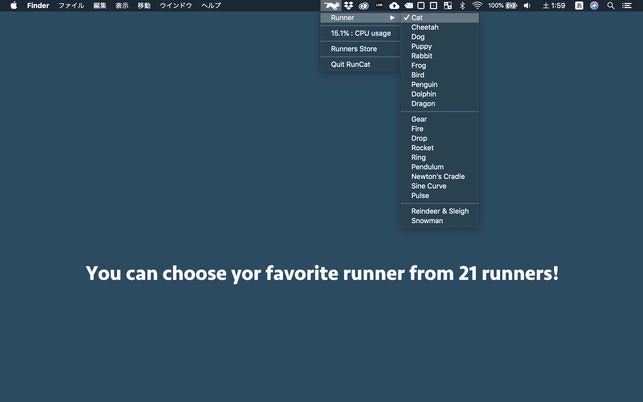Open the Bluetooth status icon
Image resolution: width=643 pixels, height=402 pixels.
pos(462,6)
